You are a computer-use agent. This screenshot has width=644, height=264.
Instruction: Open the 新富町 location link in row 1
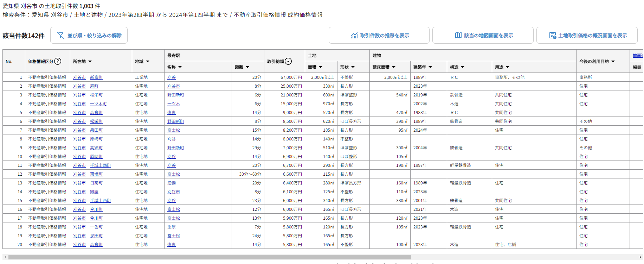pos(96,77)
